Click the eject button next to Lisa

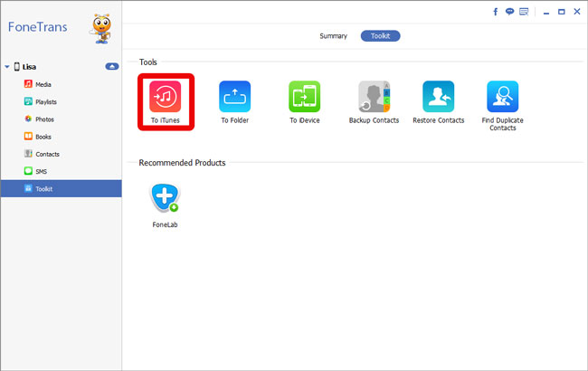(112, 66)
